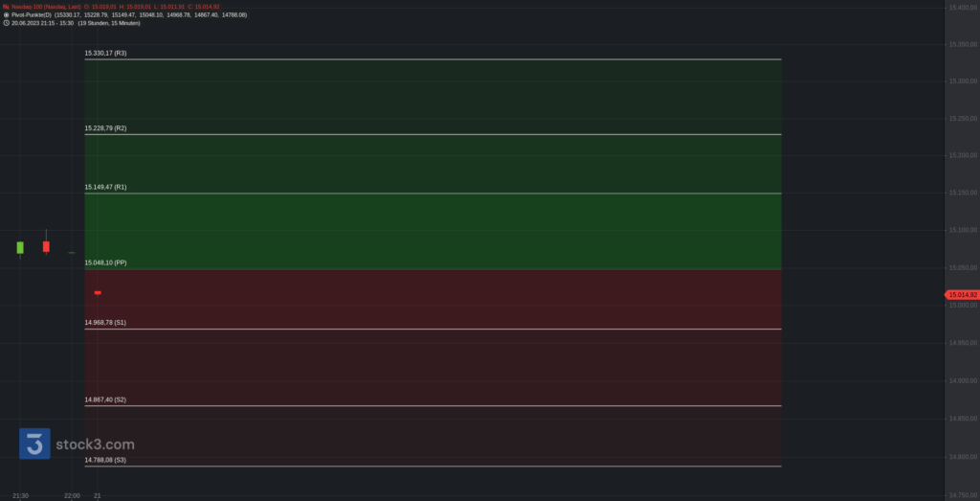Select the red 15.014,92 current price tag
This screenshot has width=980, height=501.
tap(962, 295)
